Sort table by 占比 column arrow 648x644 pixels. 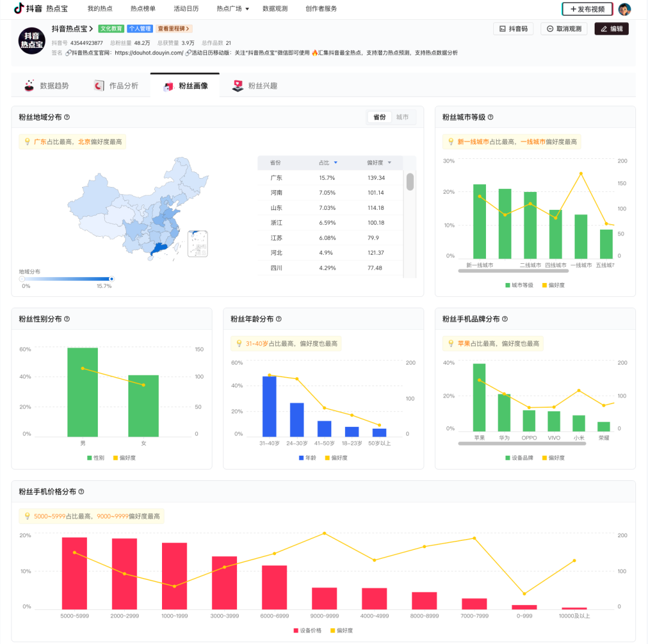(x=335, y=162)
